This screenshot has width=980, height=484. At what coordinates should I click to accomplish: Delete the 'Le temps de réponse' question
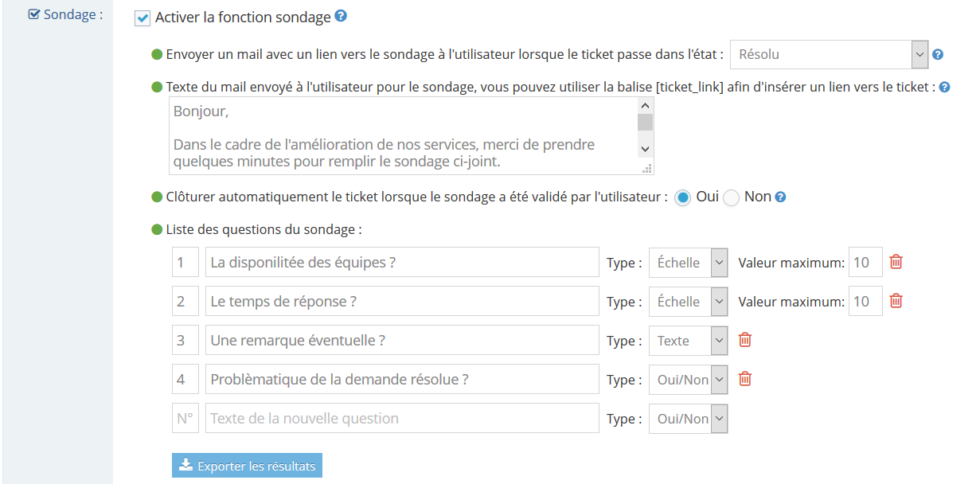(x=896, y=301)
